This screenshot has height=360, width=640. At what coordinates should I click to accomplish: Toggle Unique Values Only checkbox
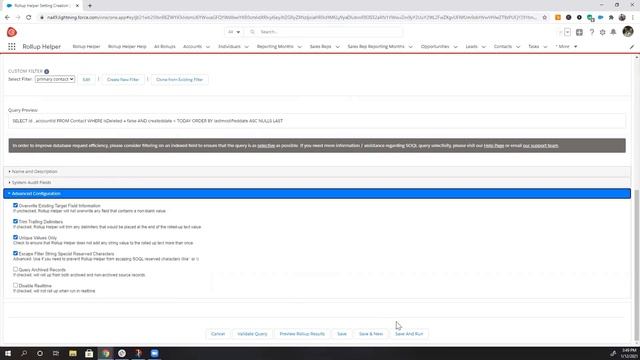pos(16,238)
